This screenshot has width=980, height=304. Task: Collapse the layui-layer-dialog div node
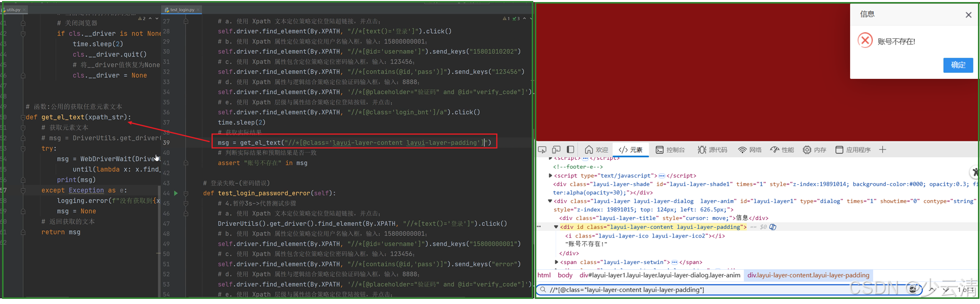point(550,201)
